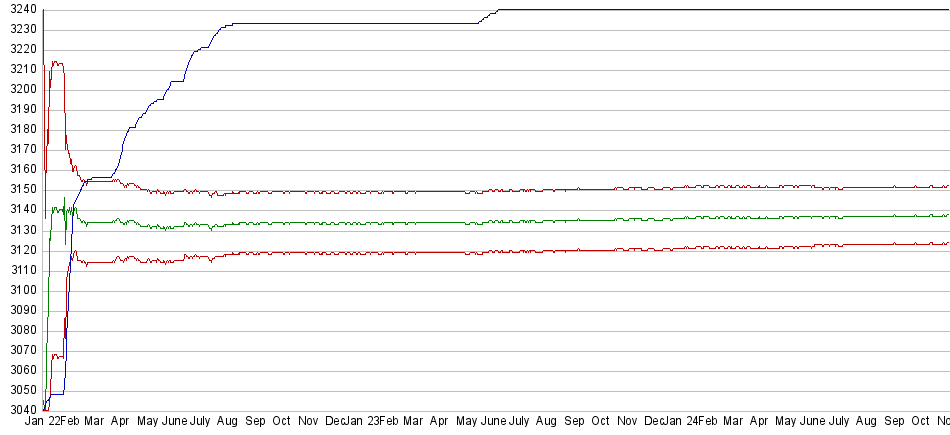Select the 3150 y-axis tick label
This screenshot has height=435, width=950.
tap(19, 189)
